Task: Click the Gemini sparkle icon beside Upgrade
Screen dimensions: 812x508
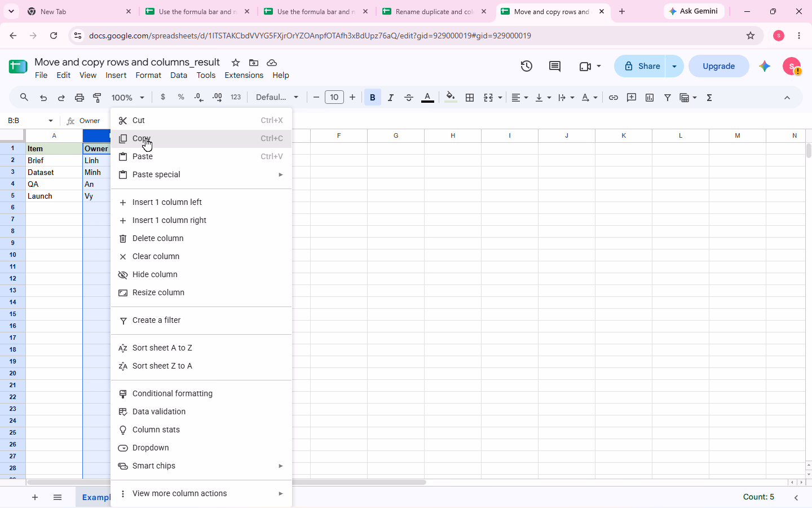Action: (x=765, y=66)
